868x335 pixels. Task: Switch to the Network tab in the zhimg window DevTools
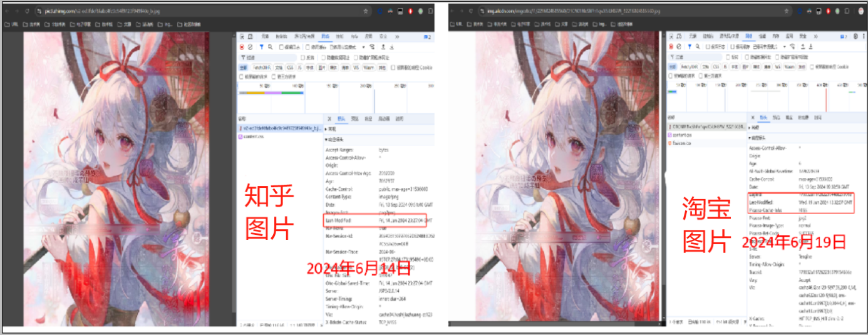pyautogui.click(x=326, y=36)
